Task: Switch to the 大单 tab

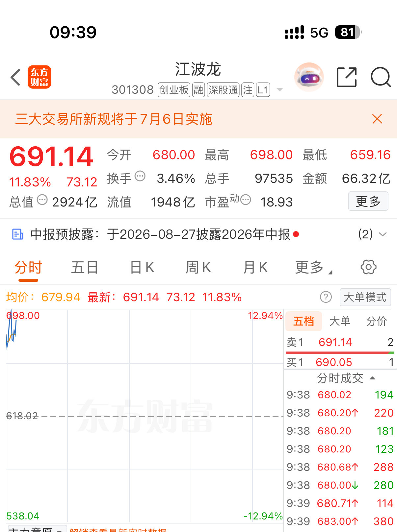Action: point(340,321)
